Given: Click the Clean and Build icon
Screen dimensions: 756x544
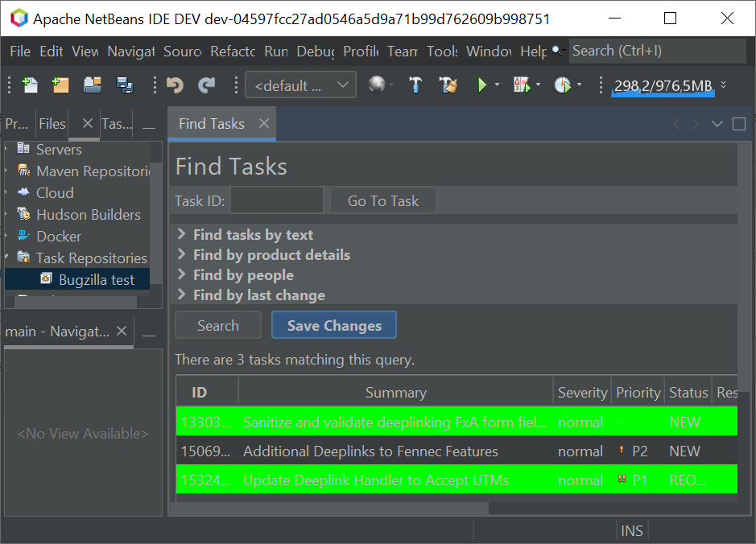Looking at the screenshot, I should coord(448,85).
